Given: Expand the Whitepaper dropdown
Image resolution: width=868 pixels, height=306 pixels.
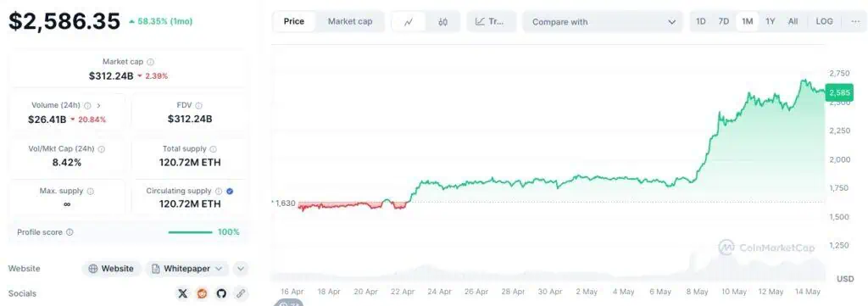Looking at the screenshot, I should pyautogui.click(x=186, y=269).
